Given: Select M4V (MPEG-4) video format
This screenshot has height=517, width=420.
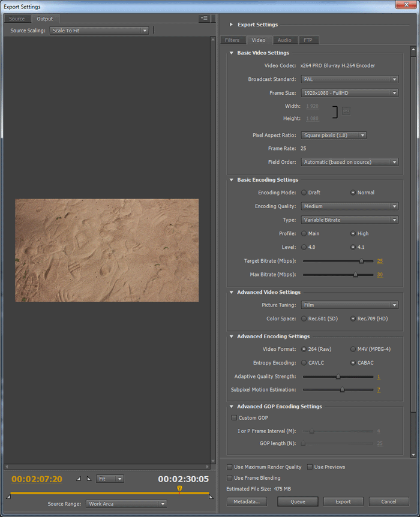Looking at the screenshot, I should coord(353,349).
